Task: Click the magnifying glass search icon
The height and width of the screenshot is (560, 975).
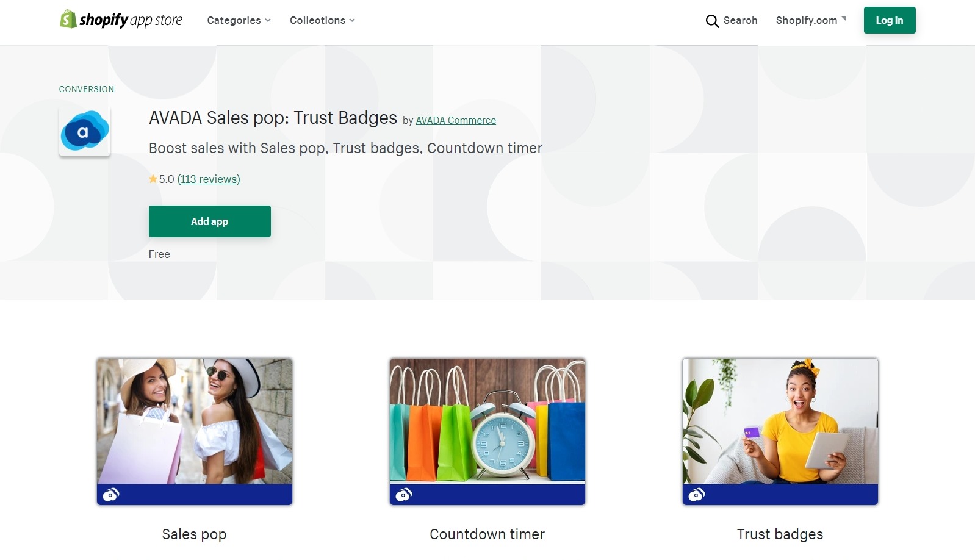Action: (x=712, y=21)
